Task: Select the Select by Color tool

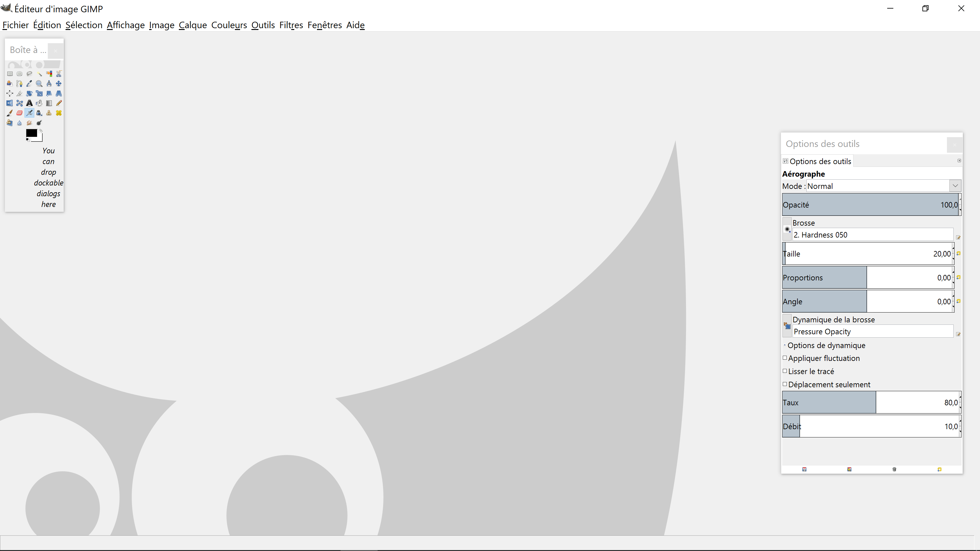Action: [x=49, y=74]
